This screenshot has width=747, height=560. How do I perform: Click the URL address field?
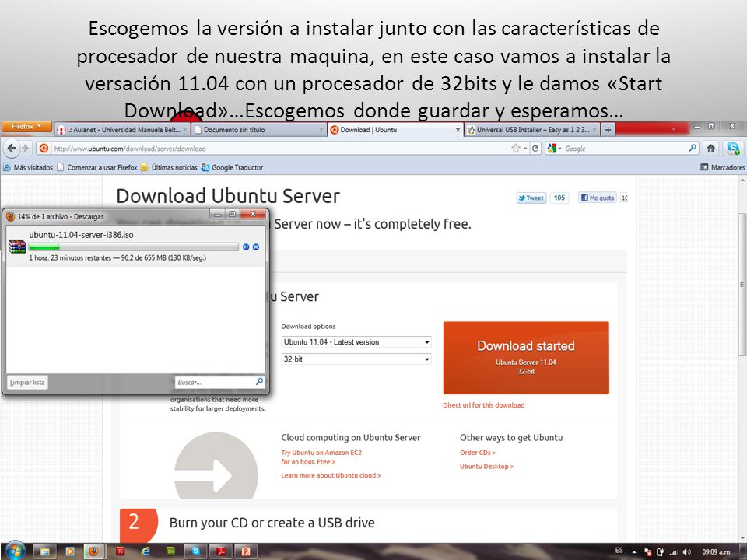(x=281, y=149)
